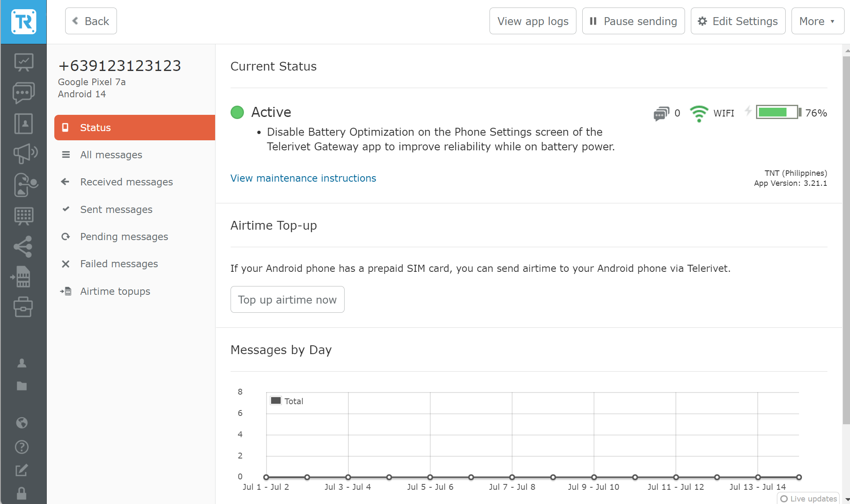This screenshot has width=850, height=504.
Task: Click the Android 14 label
Action: [82, 94]
